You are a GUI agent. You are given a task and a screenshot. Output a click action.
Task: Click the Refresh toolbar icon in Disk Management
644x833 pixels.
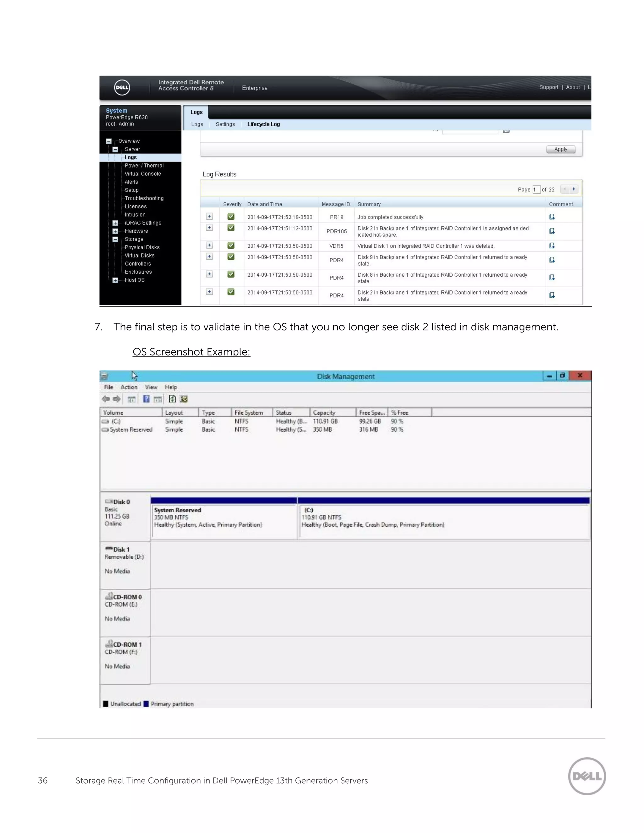click(x=172, y=399)
